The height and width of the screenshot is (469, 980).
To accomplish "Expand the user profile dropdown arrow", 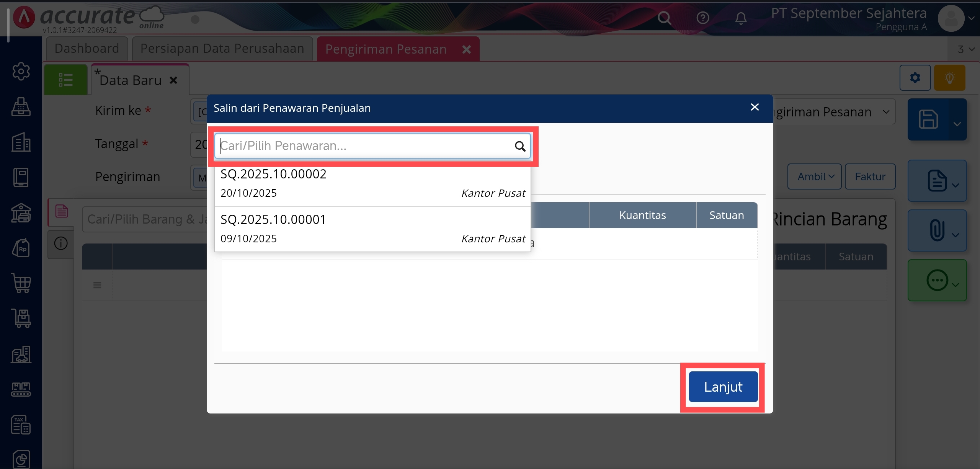I will tap(972, 18).
